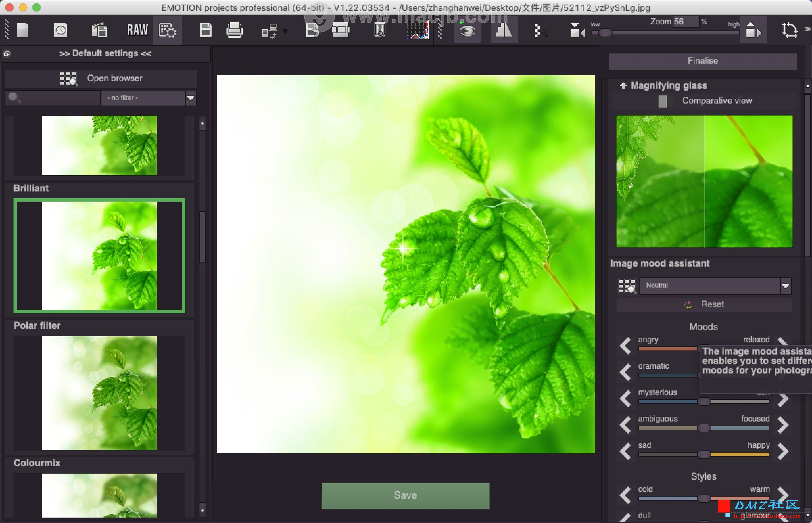Click the zoom-in high icon
812x523 pixels.
pyautogui.click(x=753, y=30)
